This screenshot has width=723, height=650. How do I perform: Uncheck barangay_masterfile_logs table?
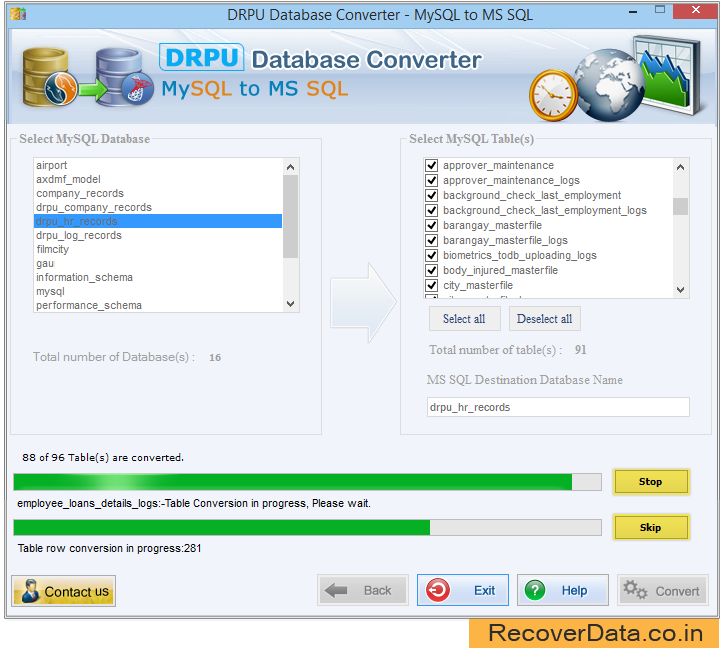click(x=432, y=240)
